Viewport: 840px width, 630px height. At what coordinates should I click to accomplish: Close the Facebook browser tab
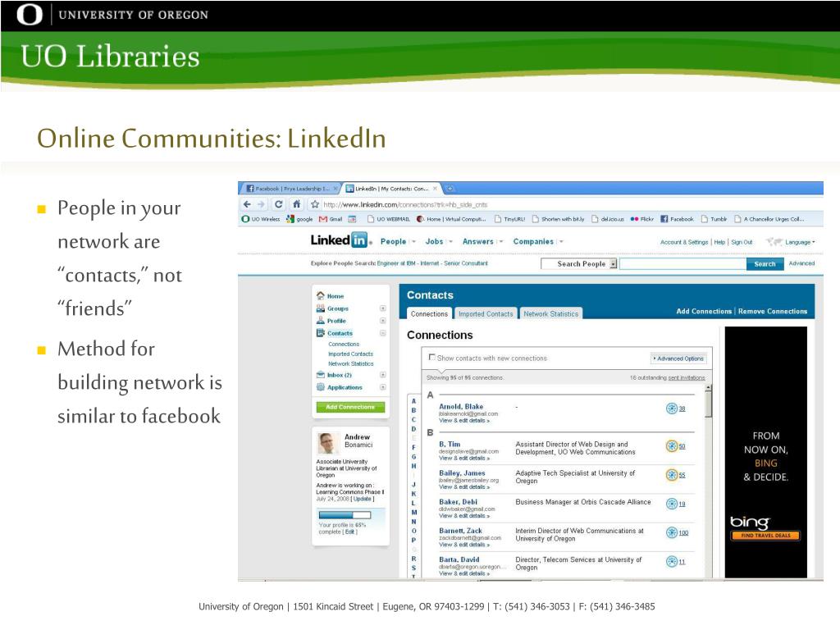tap(336, 189)
